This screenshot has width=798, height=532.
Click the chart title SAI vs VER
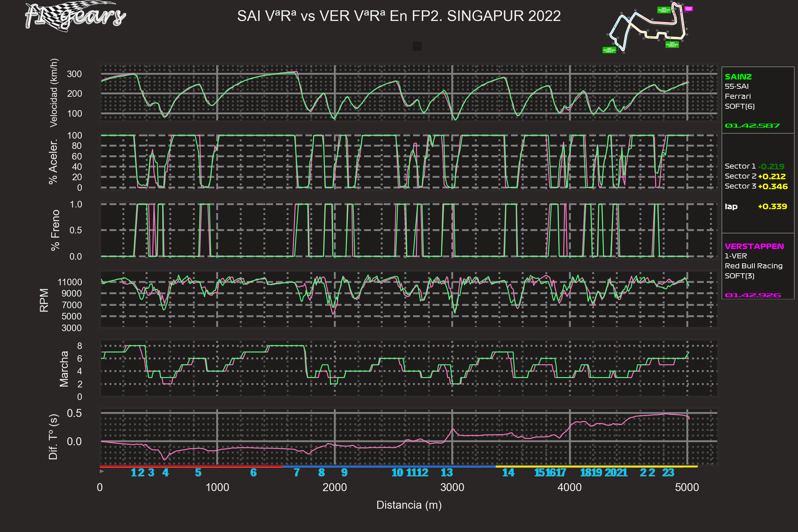[399, 16]
